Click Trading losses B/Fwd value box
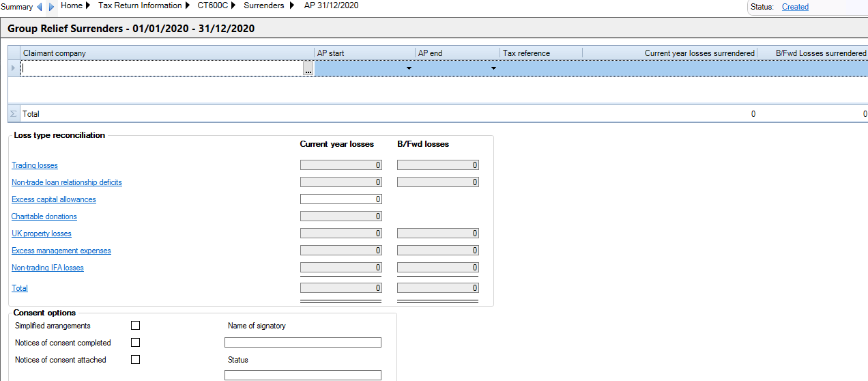This screenshot has height=381, width=868. [x=438, y=165]
